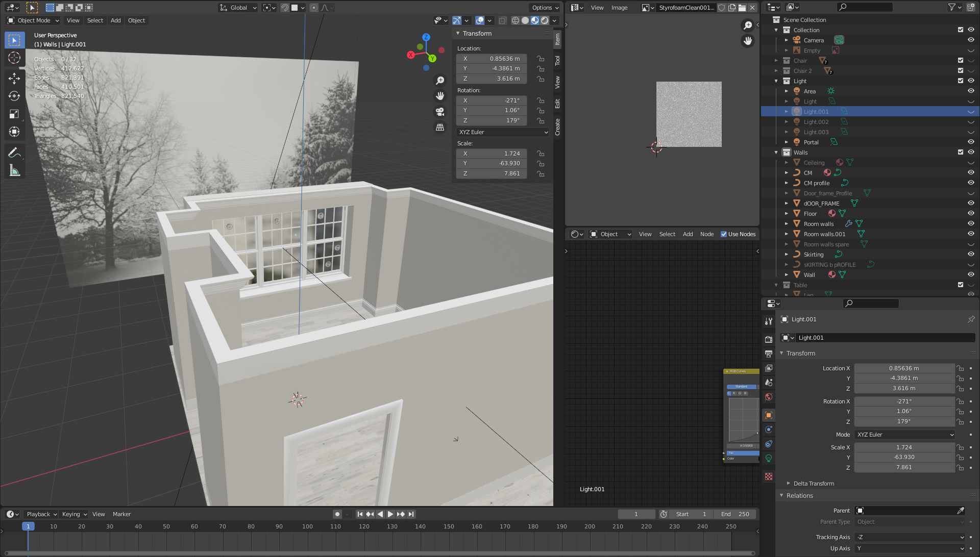Open the Render Properties tab

769,339
